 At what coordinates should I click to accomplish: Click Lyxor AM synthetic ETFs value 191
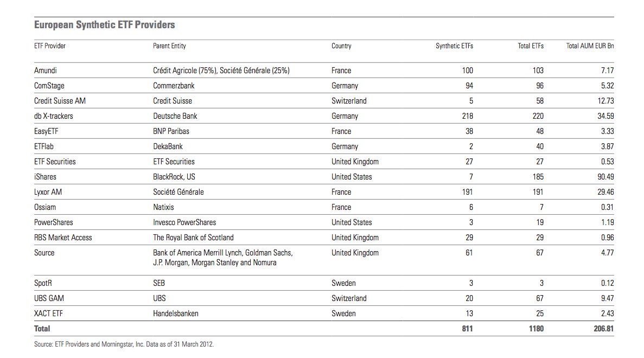[467, 192]
